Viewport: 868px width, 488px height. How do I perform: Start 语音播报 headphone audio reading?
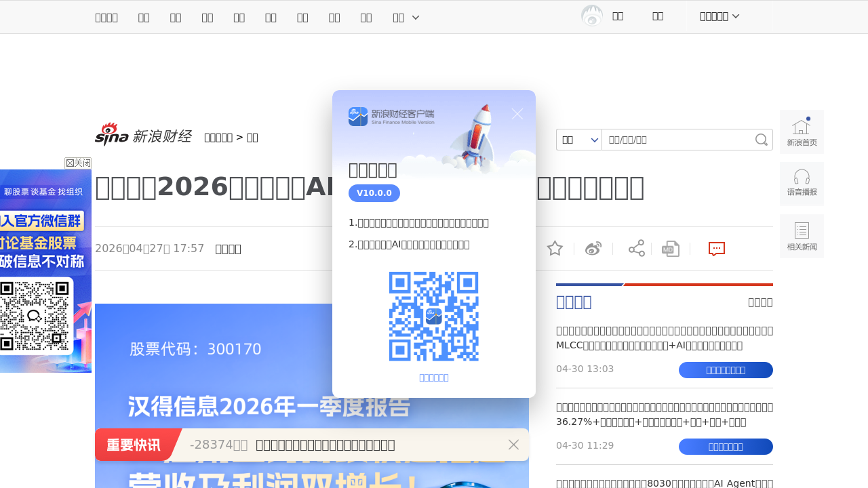click(x=802, y=184)
